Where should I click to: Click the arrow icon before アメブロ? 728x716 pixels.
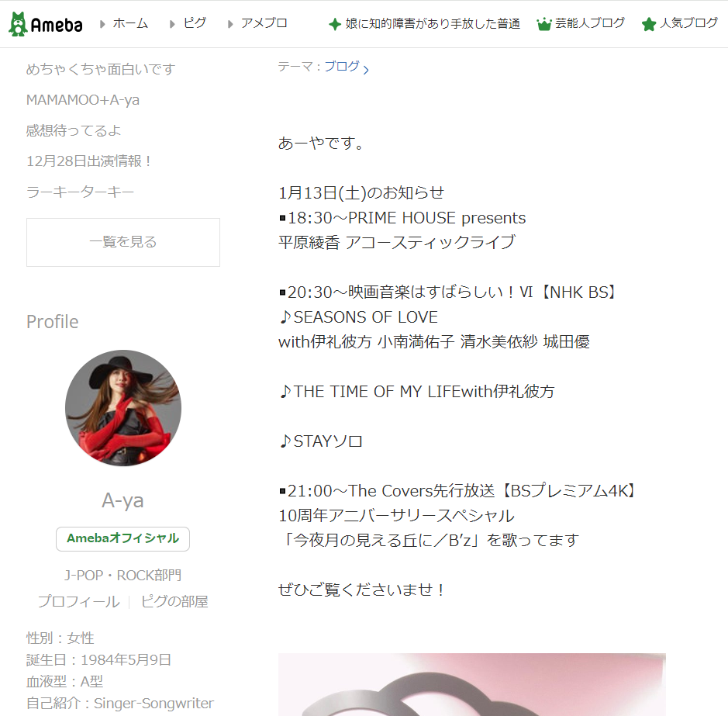point(230,24)
